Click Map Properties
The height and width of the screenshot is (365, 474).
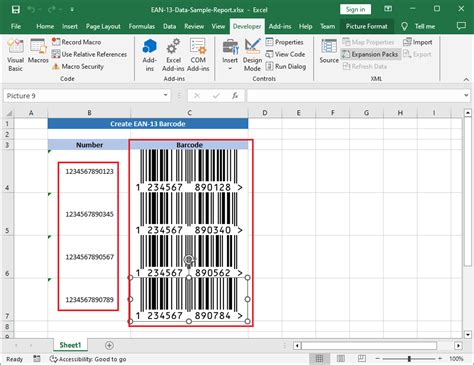click(368, 42)
